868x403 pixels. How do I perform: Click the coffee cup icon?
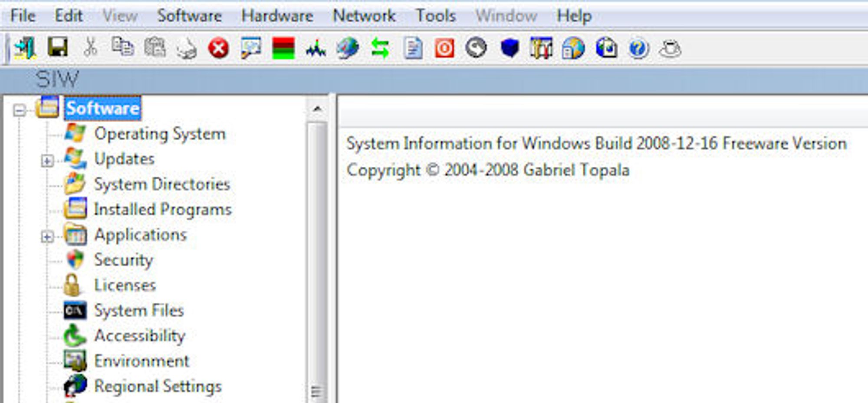[x=670, y=49]
